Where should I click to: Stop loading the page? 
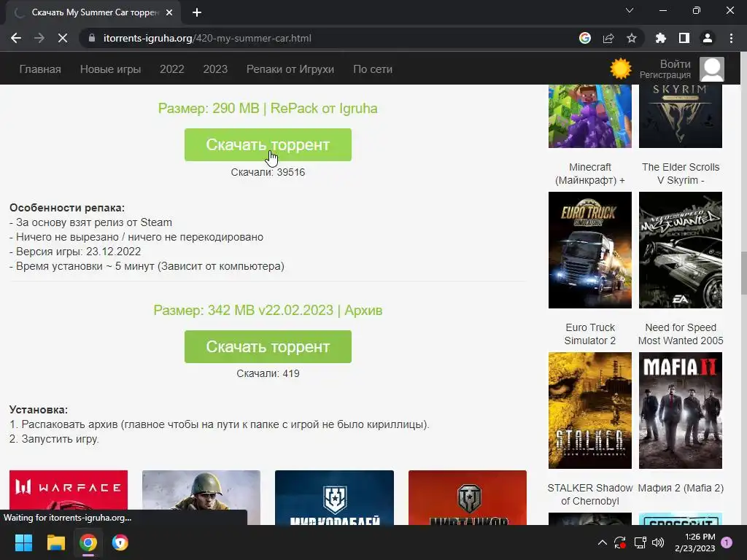[x=63, y=38]
